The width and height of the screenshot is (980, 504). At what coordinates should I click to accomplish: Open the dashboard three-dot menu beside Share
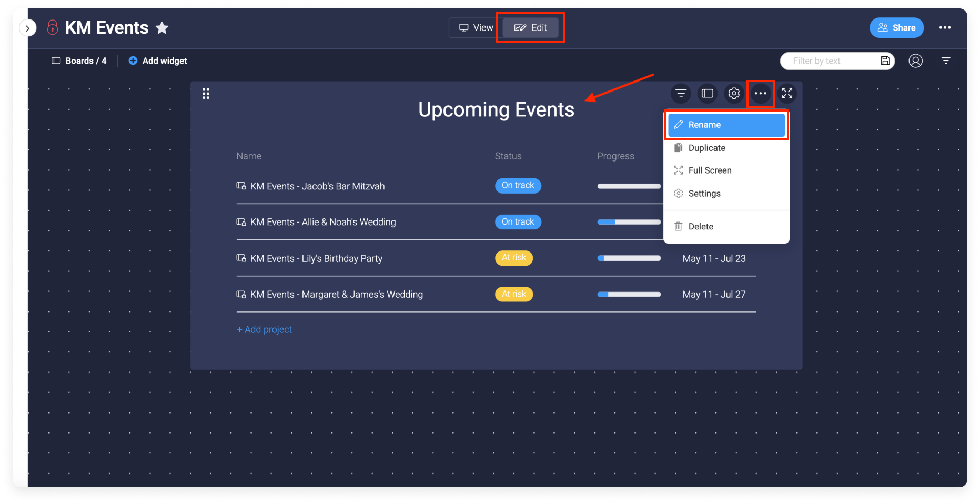(x=945, y=28)
